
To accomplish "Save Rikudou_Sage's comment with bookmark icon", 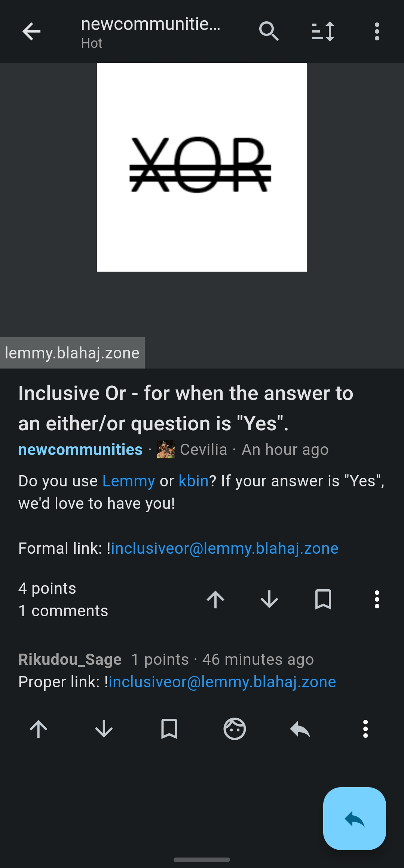I will (169, 729).
